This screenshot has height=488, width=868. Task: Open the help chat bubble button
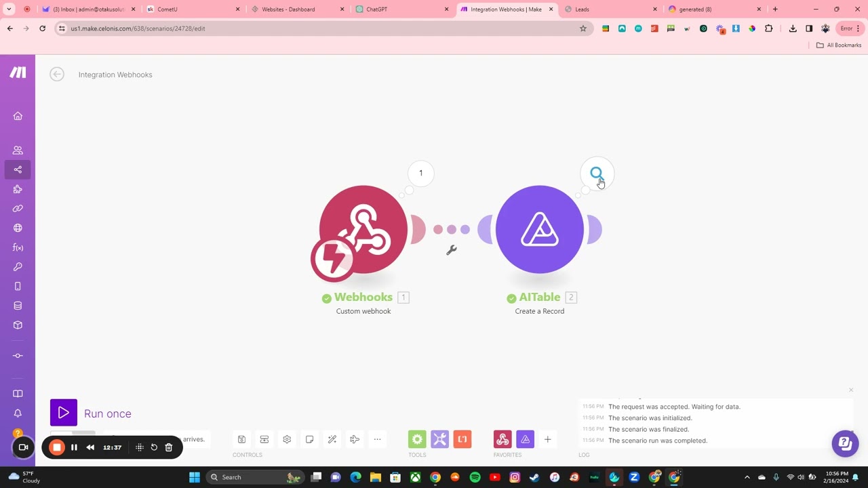coord(845,444)
